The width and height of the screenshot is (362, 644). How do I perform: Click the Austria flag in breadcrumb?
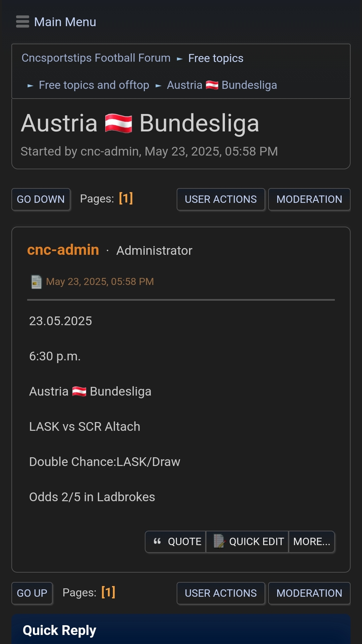[212, 85]
